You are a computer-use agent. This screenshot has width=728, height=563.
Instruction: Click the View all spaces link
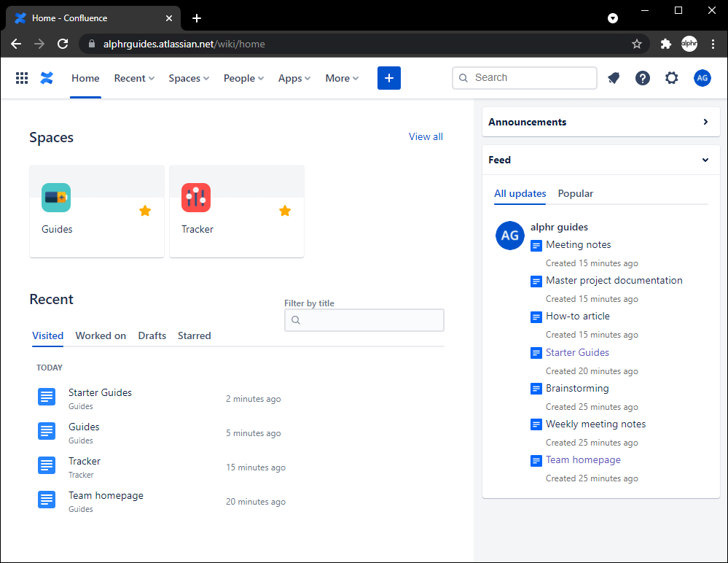(x=426, y=136)
